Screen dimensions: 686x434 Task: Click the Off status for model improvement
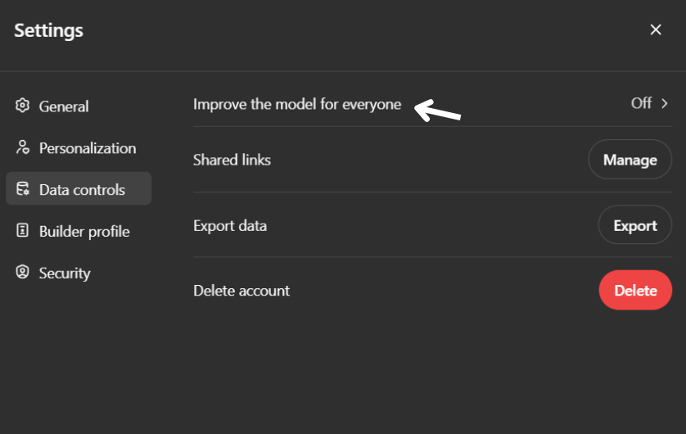click(x=641, y=103)
